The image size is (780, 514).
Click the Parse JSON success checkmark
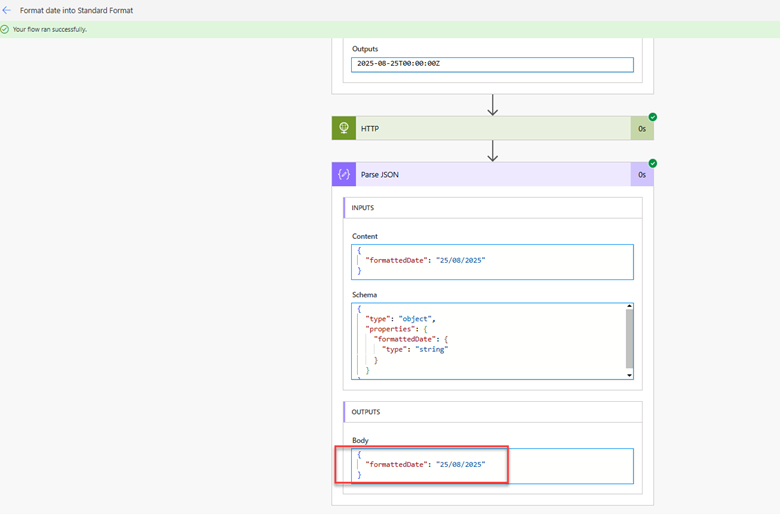click(x=653, y=163)
